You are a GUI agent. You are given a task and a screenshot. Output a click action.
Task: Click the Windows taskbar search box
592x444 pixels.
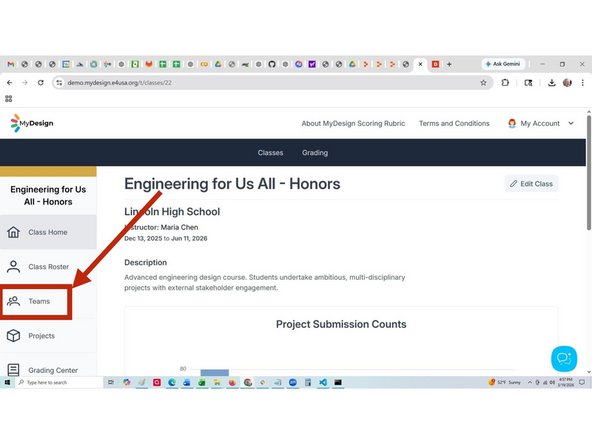click(59, 382)
